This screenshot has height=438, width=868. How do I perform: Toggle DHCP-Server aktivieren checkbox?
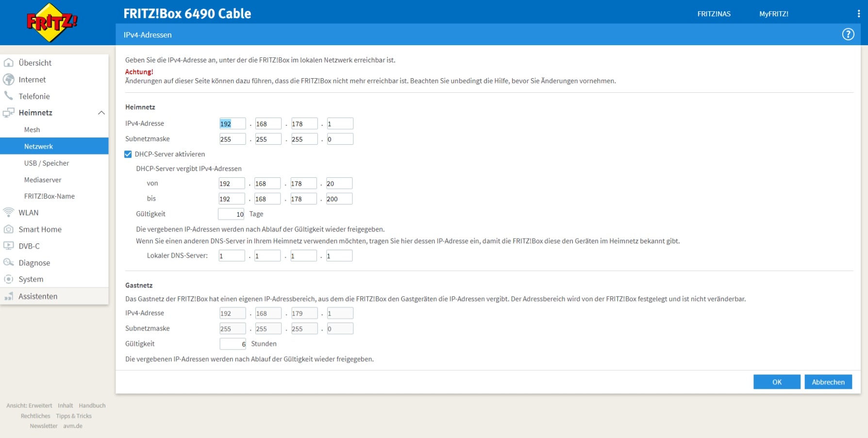pyautogui.click(x=128, y=154)
